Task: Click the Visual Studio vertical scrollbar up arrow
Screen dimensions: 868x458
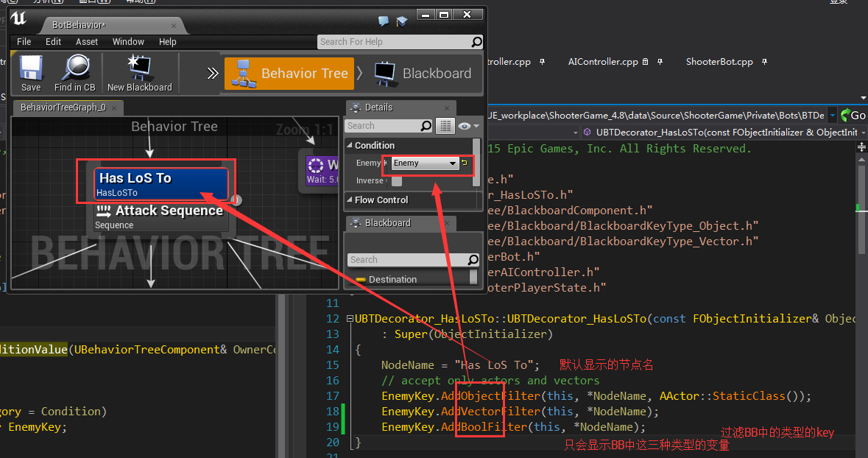Action: 861,160
